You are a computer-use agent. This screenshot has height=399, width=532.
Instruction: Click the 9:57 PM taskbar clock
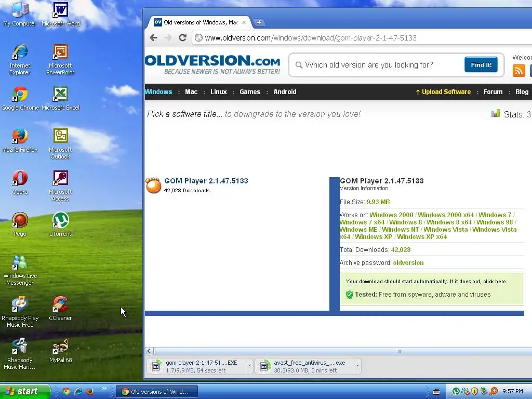(513, 392)
